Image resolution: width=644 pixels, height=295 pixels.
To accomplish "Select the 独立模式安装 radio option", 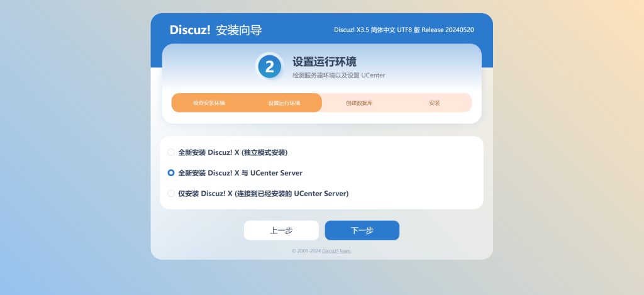I will pyautogui.click(x=171, y=152).
